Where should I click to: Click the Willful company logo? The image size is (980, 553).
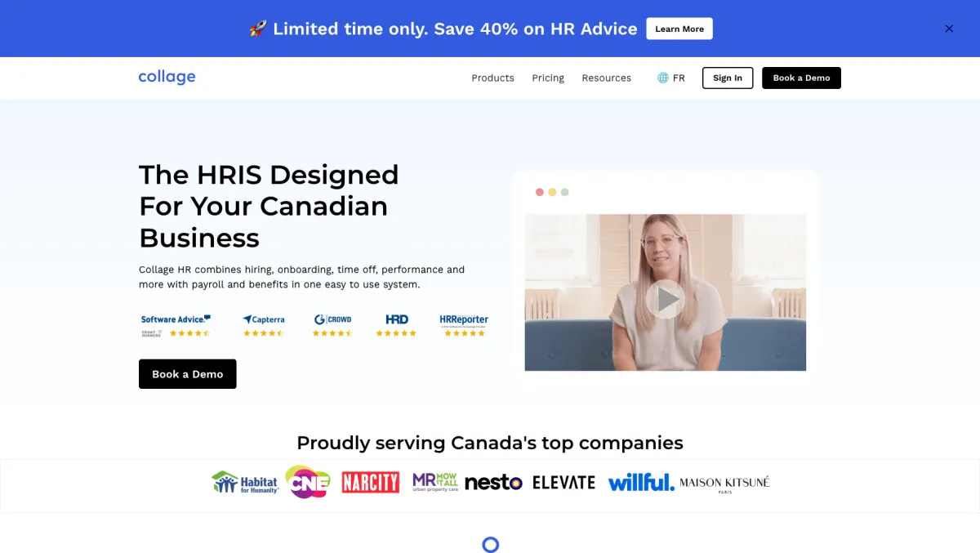[x=641, y=482]
